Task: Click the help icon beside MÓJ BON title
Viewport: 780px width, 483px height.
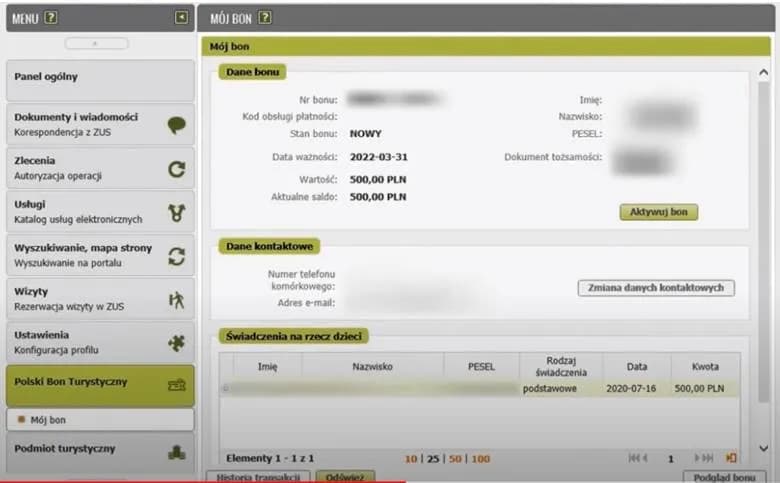Action: [x=265, y=17]
